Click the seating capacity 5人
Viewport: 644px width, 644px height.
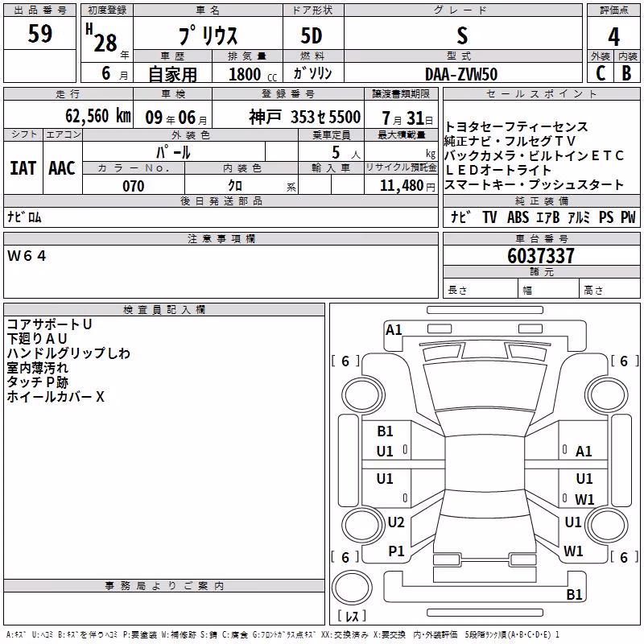point(346,153)
